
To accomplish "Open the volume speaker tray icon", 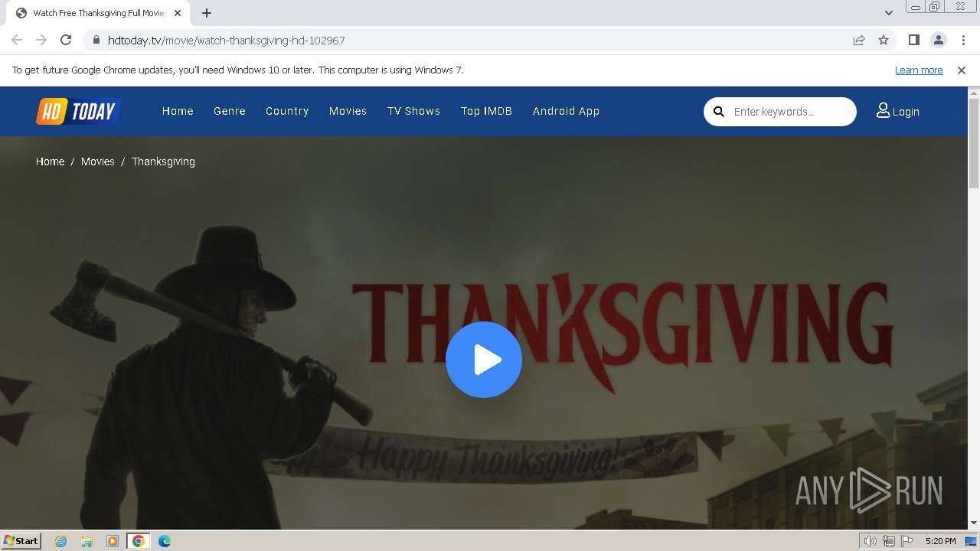I will click(871, 541).
